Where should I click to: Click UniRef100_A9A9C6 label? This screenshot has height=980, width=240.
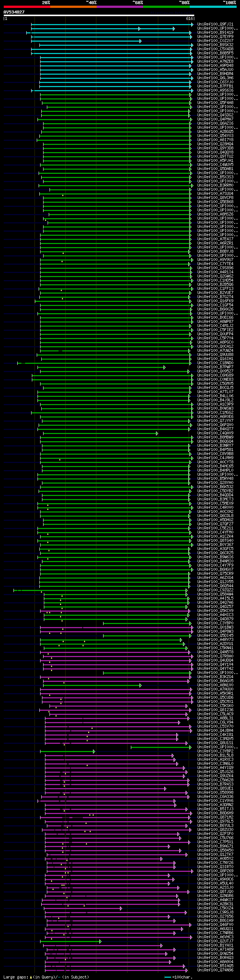[215, 880]
